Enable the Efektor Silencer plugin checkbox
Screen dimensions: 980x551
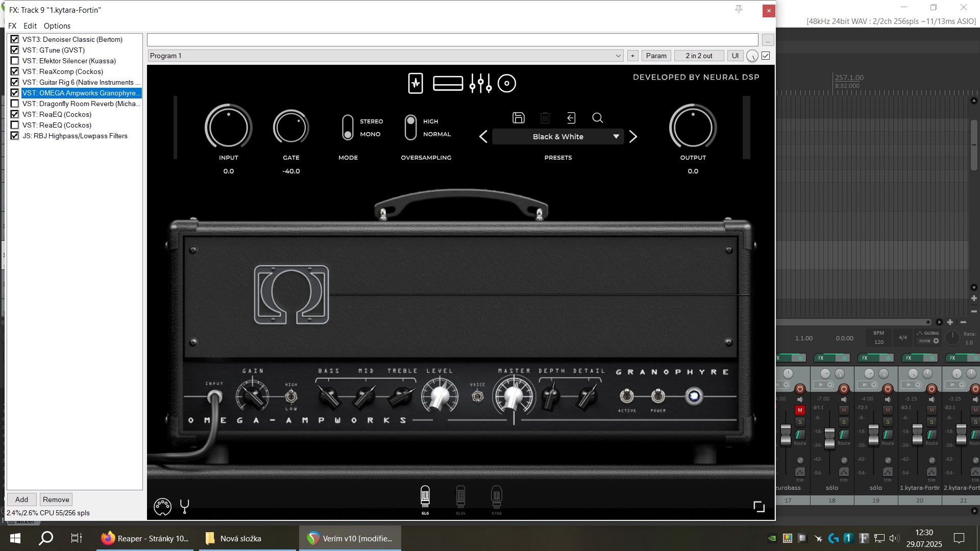[x=15, y=61]
